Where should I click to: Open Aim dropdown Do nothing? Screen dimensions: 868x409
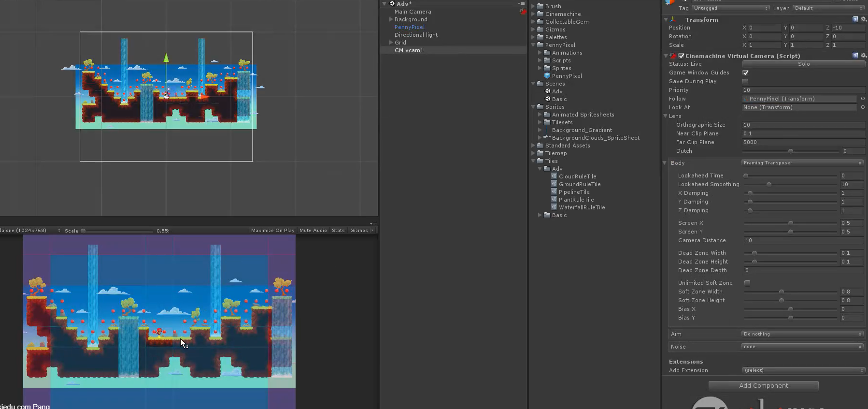(x=802, y=334)
